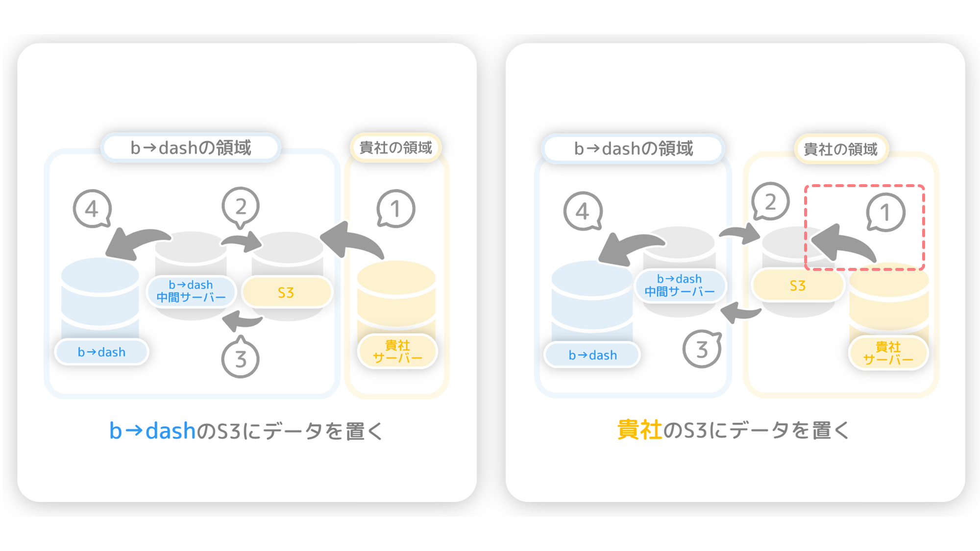The image size is (980, 551).
Task: Select the S3 label in right diagram
Action: click(798, 286)
